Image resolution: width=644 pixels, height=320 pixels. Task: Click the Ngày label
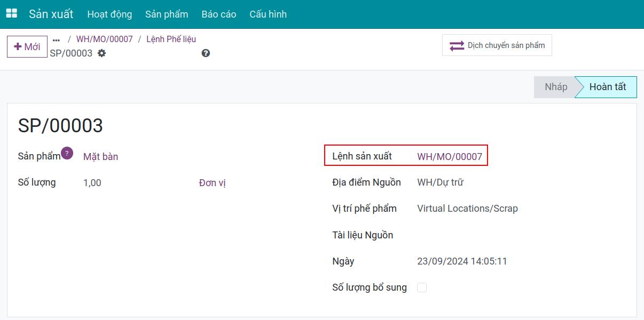coord(343,261)
